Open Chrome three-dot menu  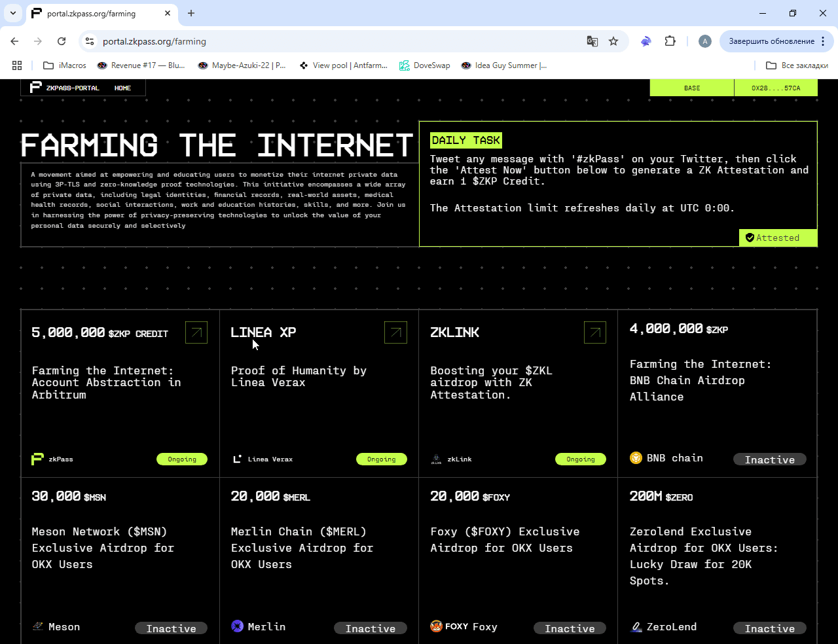(823, 41)
